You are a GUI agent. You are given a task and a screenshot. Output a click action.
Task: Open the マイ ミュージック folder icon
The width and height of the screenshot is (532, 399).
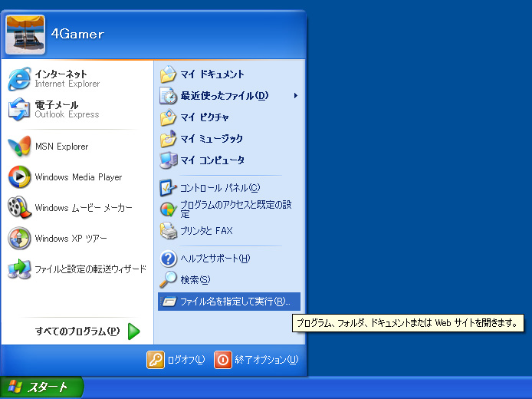169,139
